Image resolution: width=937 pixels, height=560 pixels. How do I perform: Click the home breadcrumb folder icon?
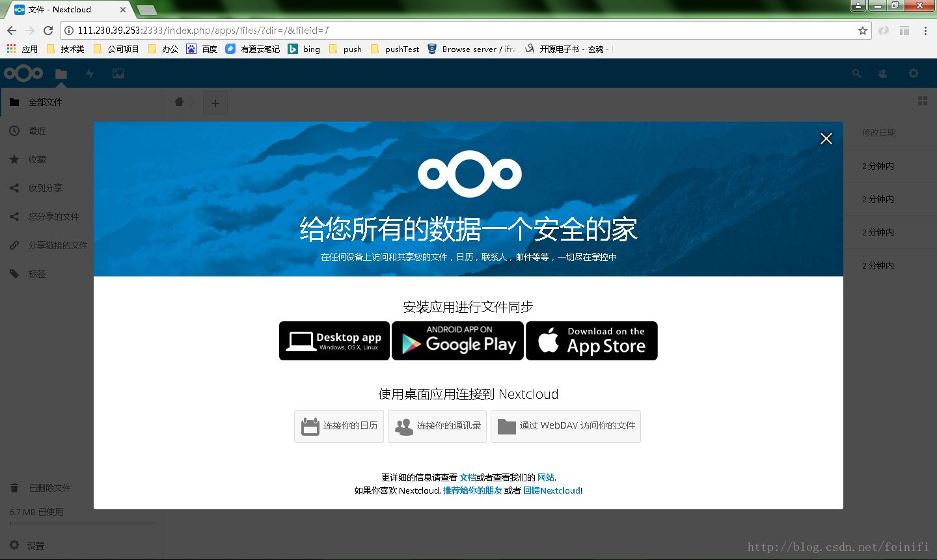click(179, 102)
